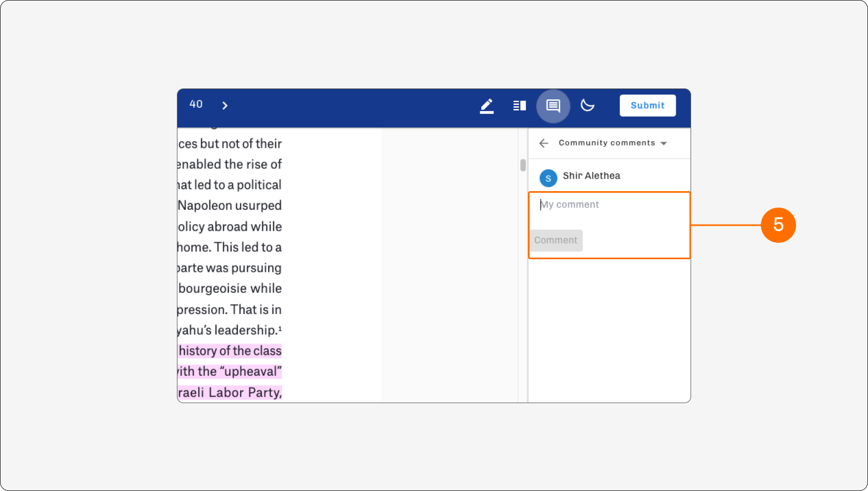The image size is (868, 491).
Task: Click the vertical scrollbar thumb
Action: point(523,165)
